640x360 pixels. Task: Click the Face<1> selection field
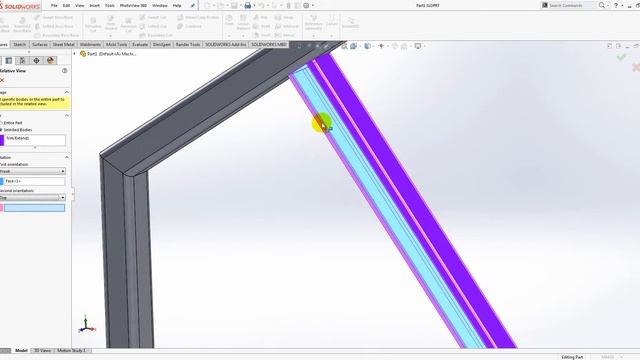34,181
